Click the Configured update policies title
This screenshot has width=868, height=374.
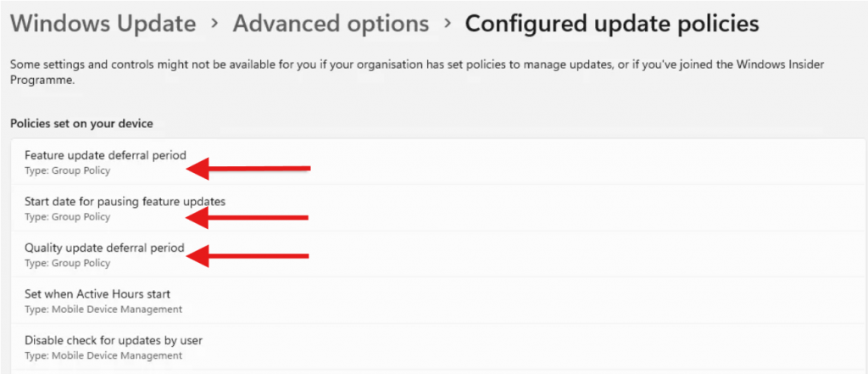pyautogui.click(x=611, y=24)
